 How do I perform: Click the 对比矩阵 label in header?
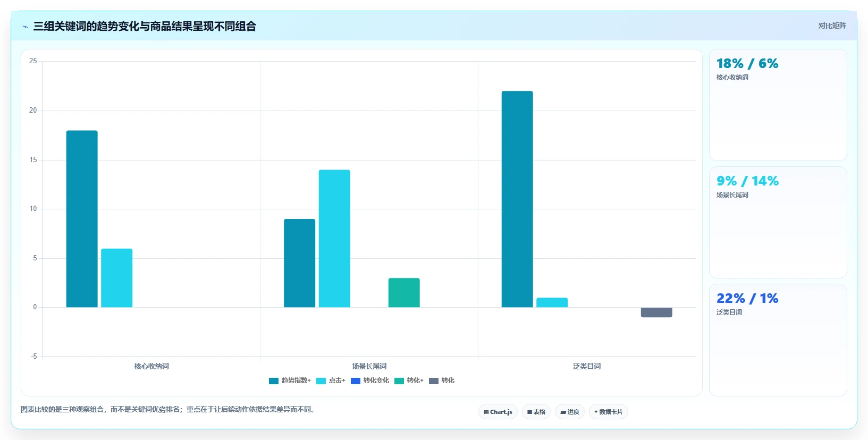pos(832,26)
